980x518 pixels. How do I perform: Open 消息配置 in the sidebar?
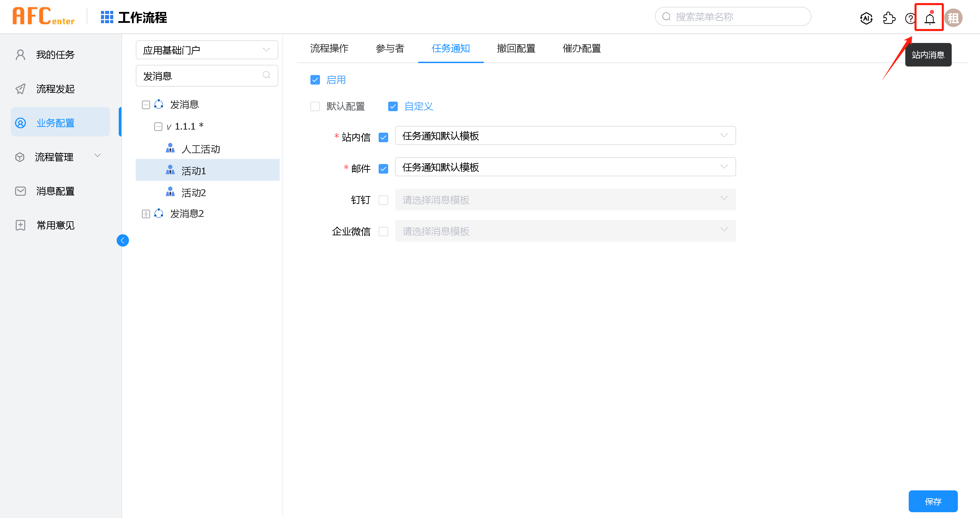click(x=55, y=191)
